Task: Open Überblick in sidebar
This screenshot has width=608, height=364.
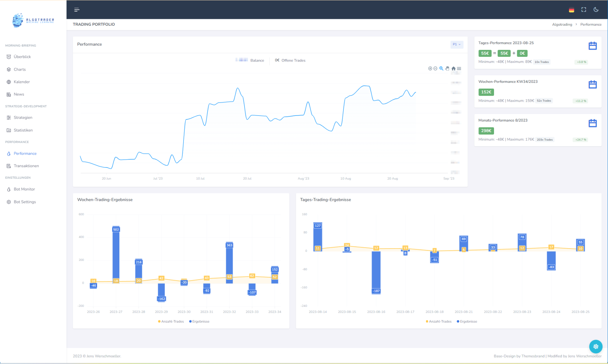Action: pyautogui.click(x=22, y=57)
